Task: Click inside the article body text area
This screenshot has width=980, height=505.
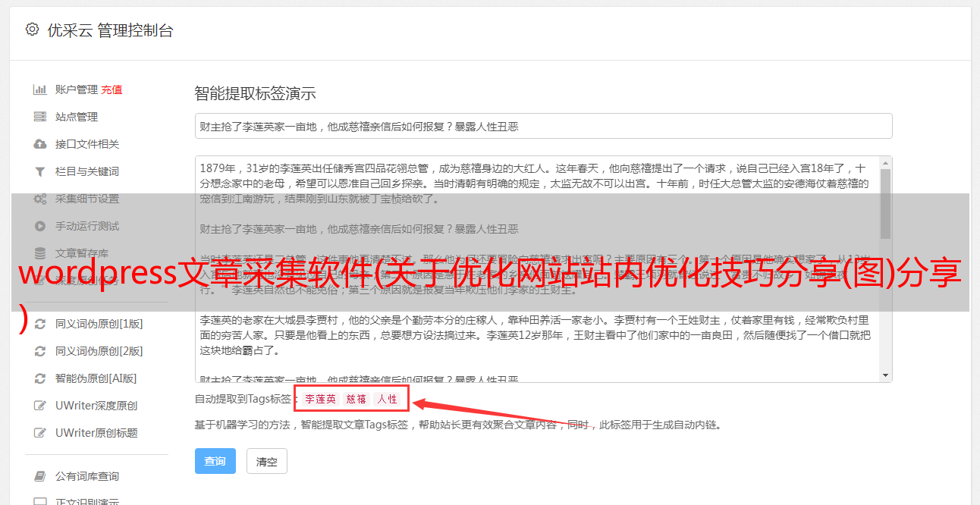Action: point(537,269)
